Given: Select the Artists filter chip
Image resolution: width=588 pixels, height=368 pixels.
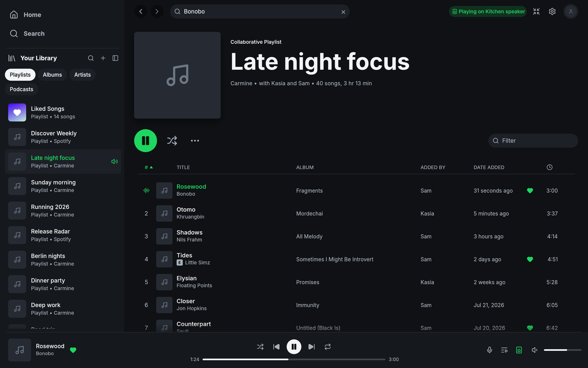Looking at the screenshot, I should (82, 75).
